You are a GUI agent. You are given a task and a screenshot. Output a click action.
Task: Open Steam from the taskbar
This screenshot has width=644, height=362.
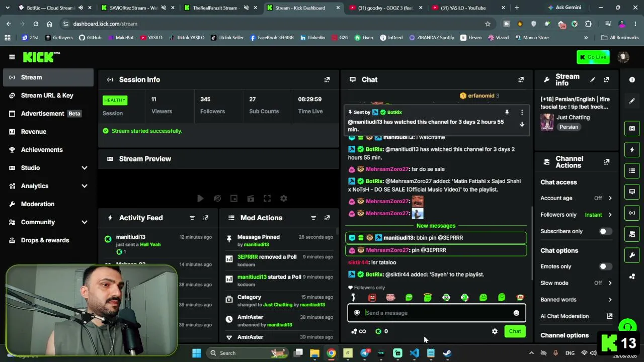click(447, 353)
